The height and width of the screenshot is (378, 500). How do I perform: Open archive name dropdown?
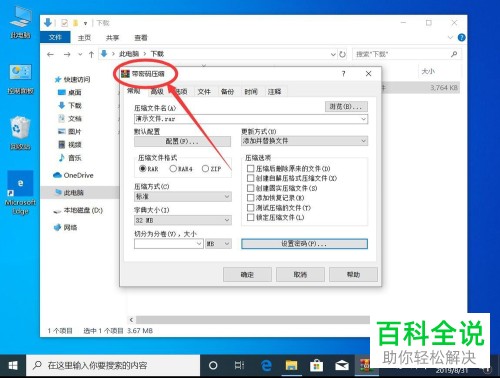[363, 119]
